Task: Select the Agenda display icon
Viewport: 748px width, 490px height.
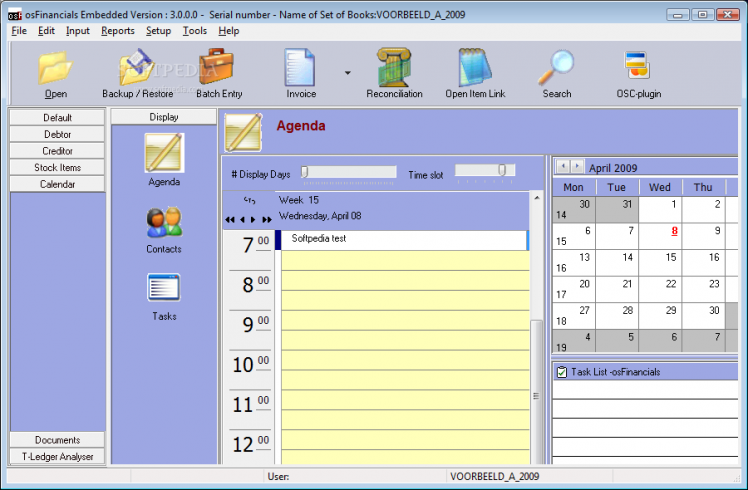Action: 164,153
